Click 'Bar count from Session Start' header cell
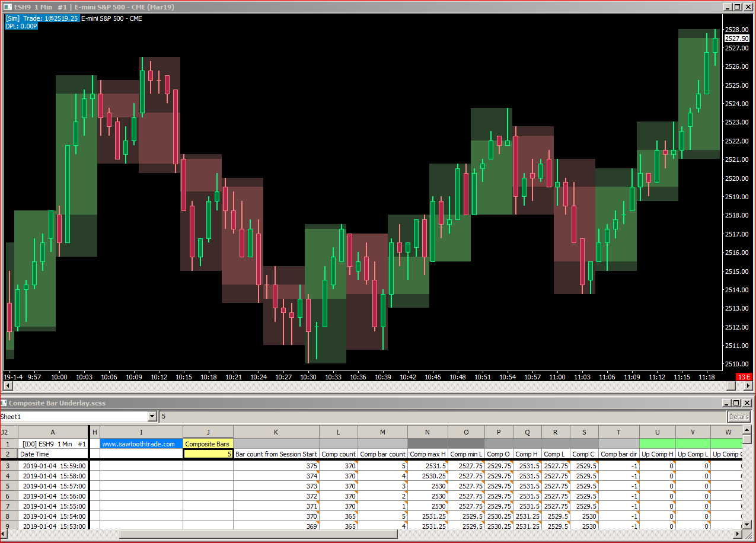Screen dimensions: 756x543 coord(276,454)
